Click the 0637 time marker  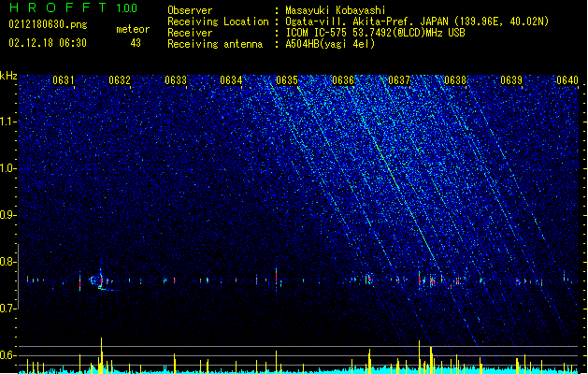coord(399,80)
